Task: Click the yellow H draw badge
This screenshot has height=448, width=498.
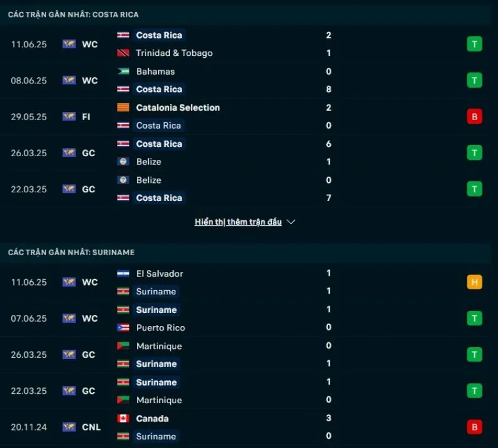Action: (474, 282)
